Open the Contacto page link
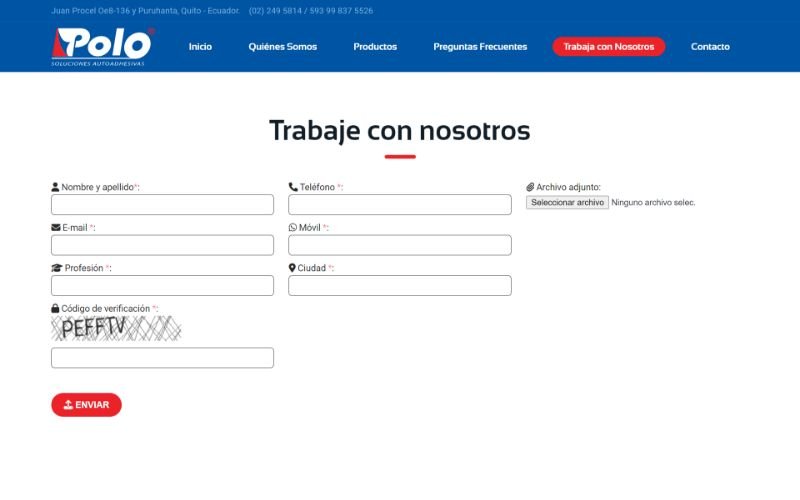 coord(710,47)
